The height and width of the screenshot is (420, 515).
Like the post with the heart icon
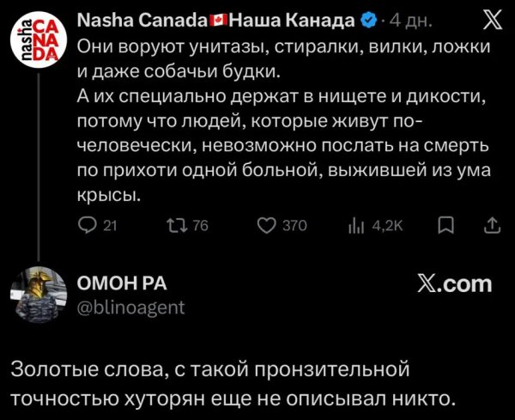click(267, 225)
